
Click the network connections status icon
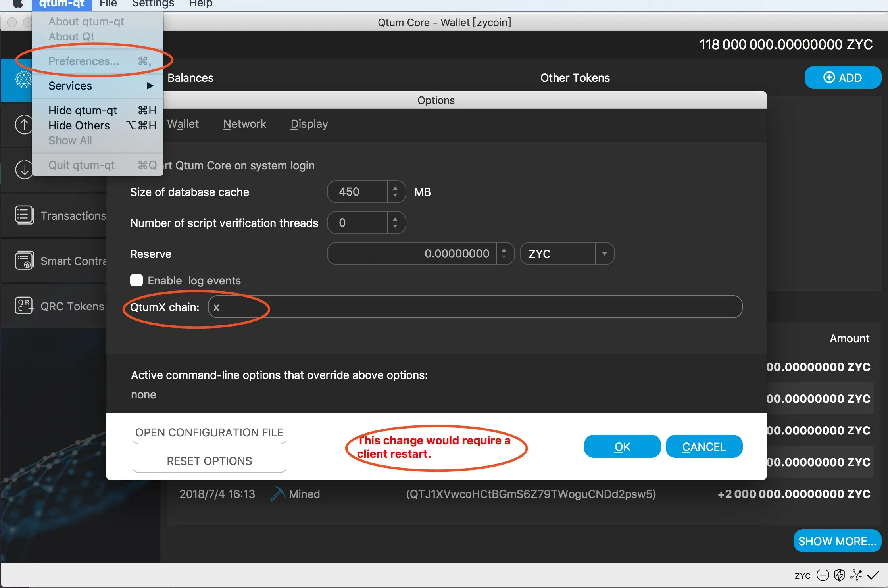point(856,575)
